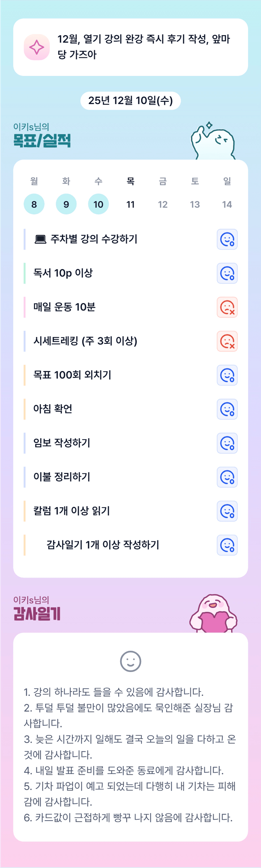Toggle status icon for 임보 작성하기
This screenshot has width=261, height=868.
(227, 443)
